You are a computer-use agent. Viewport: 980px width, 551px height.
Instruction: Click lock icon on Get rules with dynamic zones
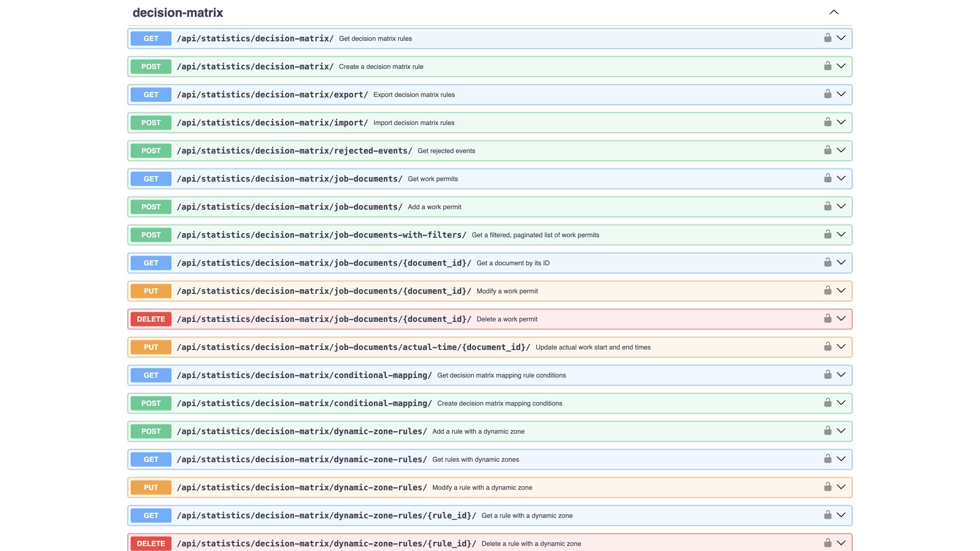click(827, 459)
